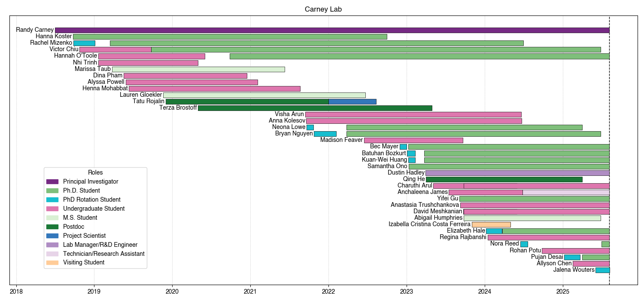Click the name label 'Allyson Chen'

point(554,264)
